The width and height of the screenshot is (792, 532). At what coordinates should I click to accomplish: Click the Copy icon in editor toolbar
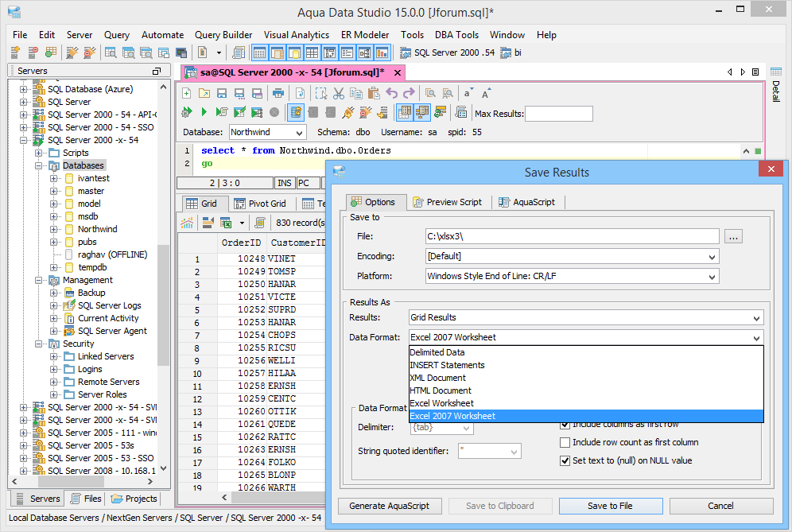click(x=356, y=94)
